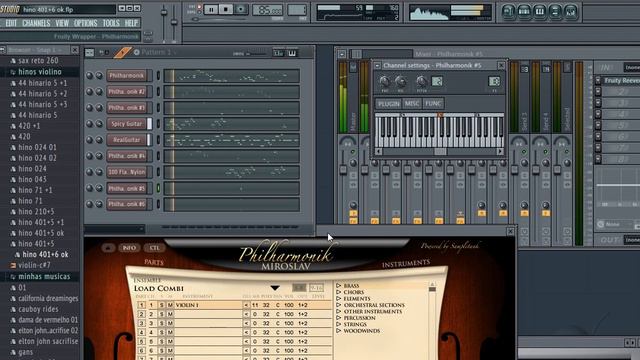Image resolution: width=640 pixels, height=360 pixels.
Task: Switch to the MISC tab in Channel settings
Action: [412, 104]
